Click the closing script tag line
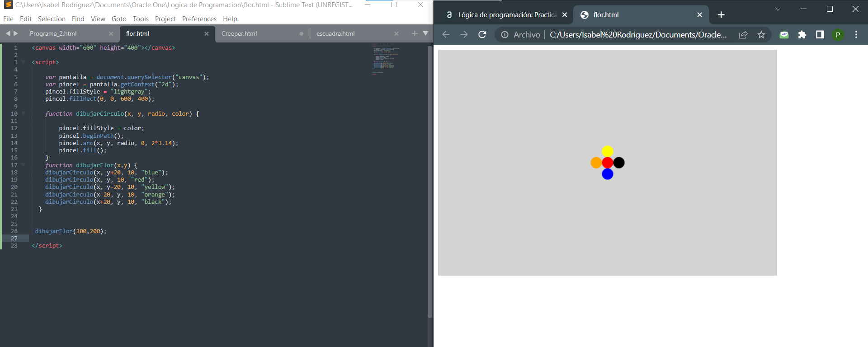The height and width of the screenshot is (347, 868). click(x=47, y=246)
